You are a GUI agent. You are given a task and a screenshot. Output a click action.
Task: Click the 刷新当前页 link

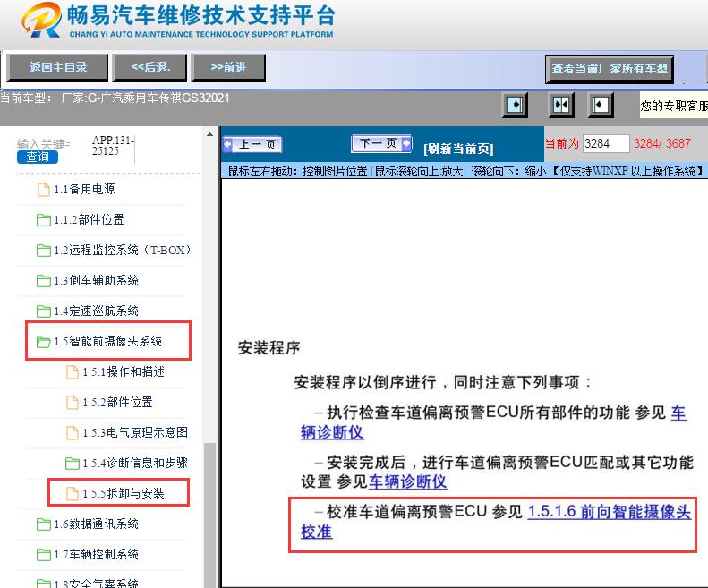pos(458,149)
